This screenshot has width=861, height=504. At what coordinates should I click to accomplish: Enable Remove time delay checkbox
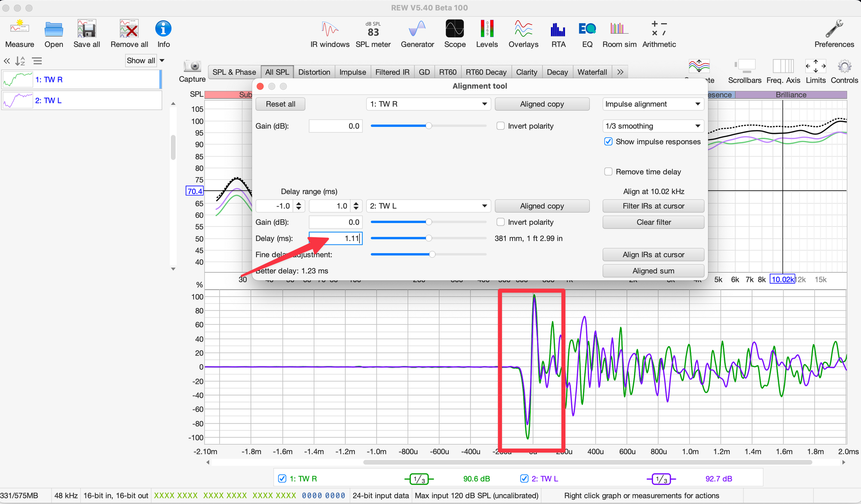click(x=608, y=172)
